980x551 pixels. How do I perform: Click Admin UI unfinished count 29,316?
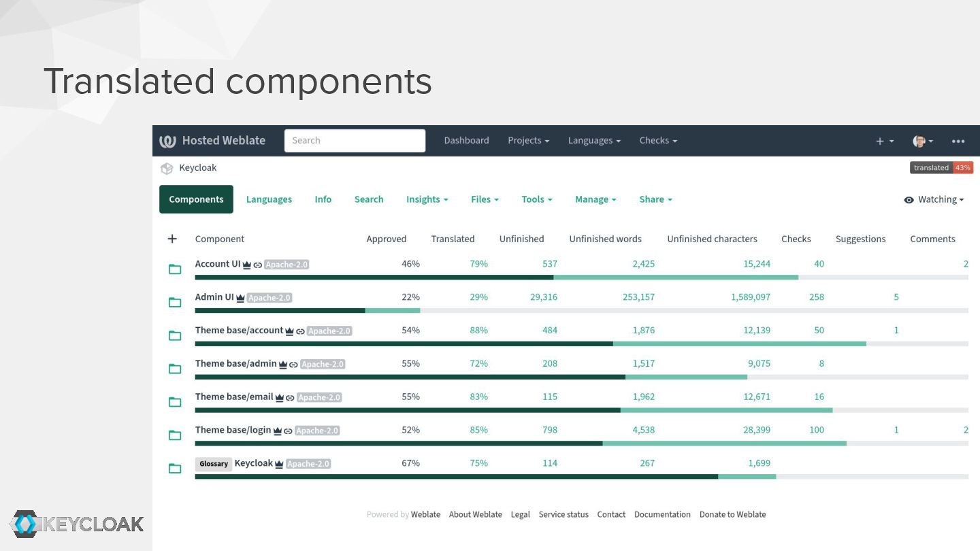pos(544,297)
